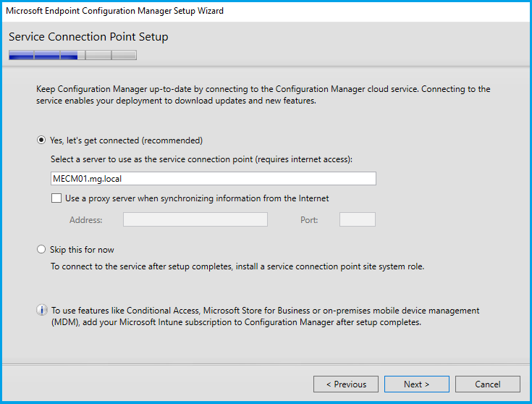This screenshot has height=404, width=532.
Task: Click the "Address:" label
Action: click(85, 220)
